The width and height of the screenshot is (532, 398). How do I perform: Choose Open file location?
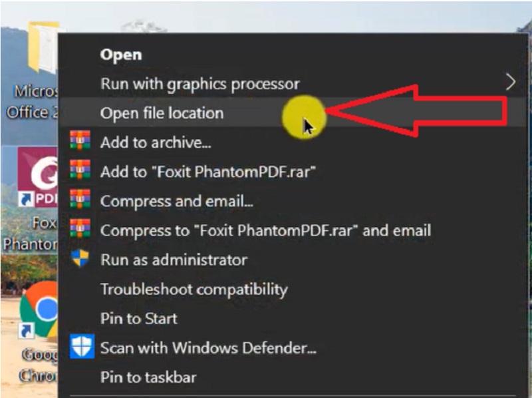tap(162, 113)
